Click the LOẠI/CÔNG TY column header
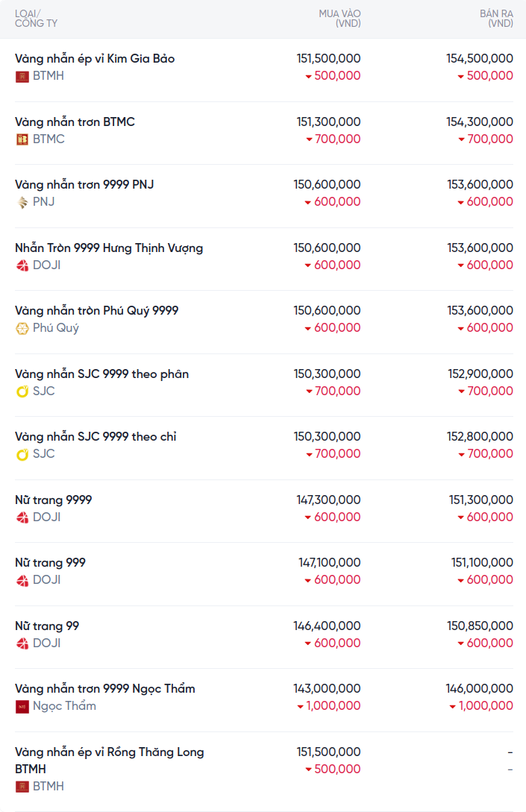The image size is (526, 812). (36, 19)
